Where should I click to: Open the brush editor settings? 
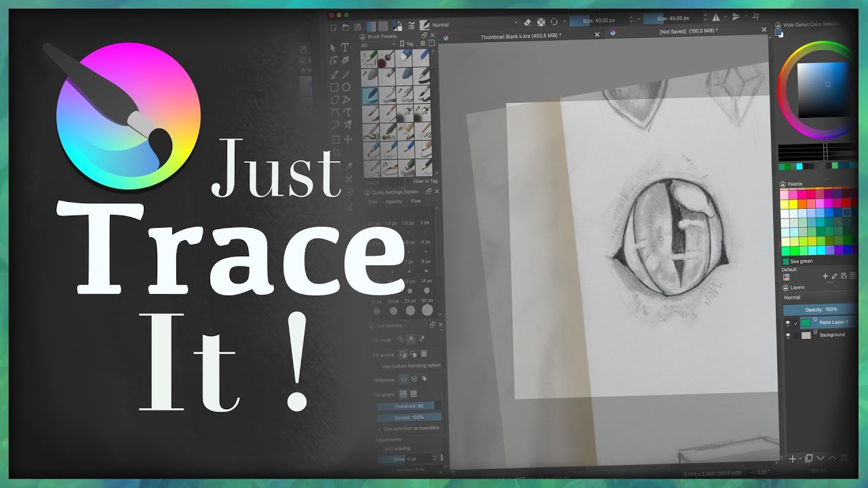(x=411, y=26)
